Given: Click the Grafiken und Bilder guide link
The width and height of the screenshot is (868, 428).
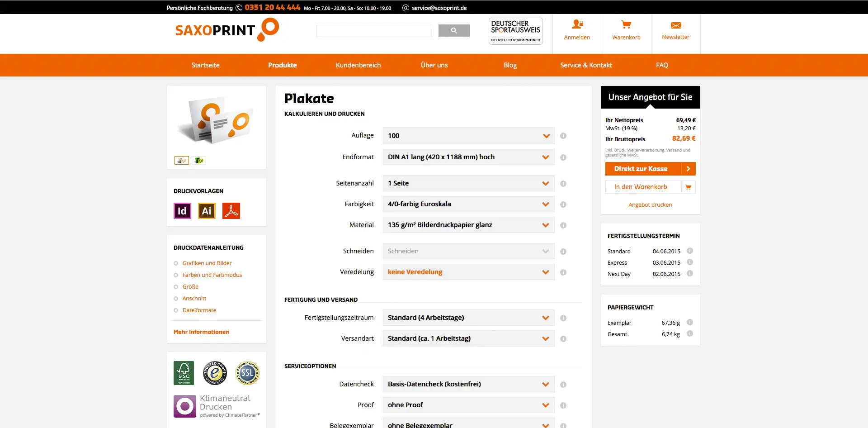Looking at the screenshot, I should point(207,263).
